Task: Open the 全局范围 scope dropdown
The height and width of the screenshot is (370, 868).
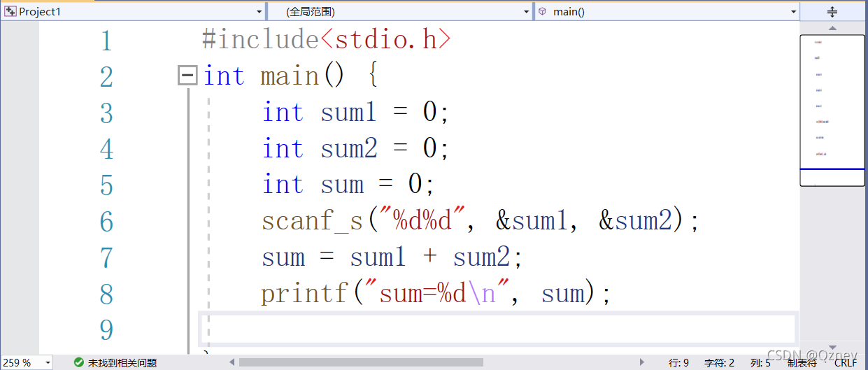Action: click(x=527, y=12)
